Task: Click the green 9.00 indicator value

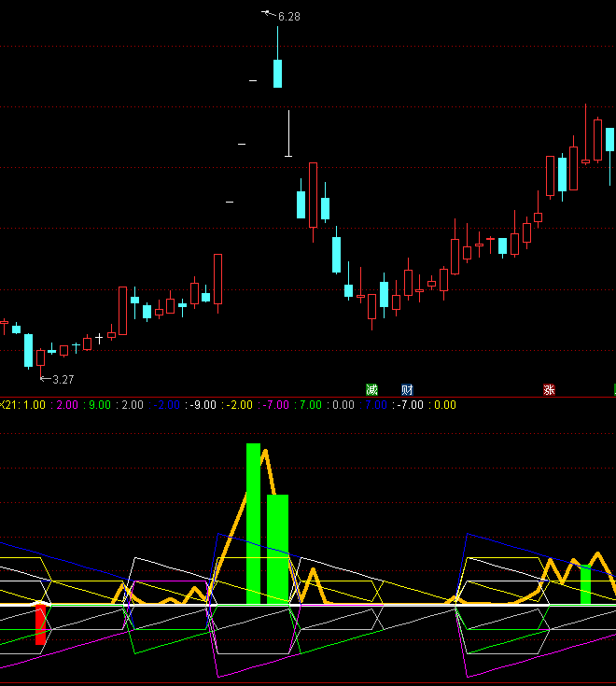Action: pos(100,405)
